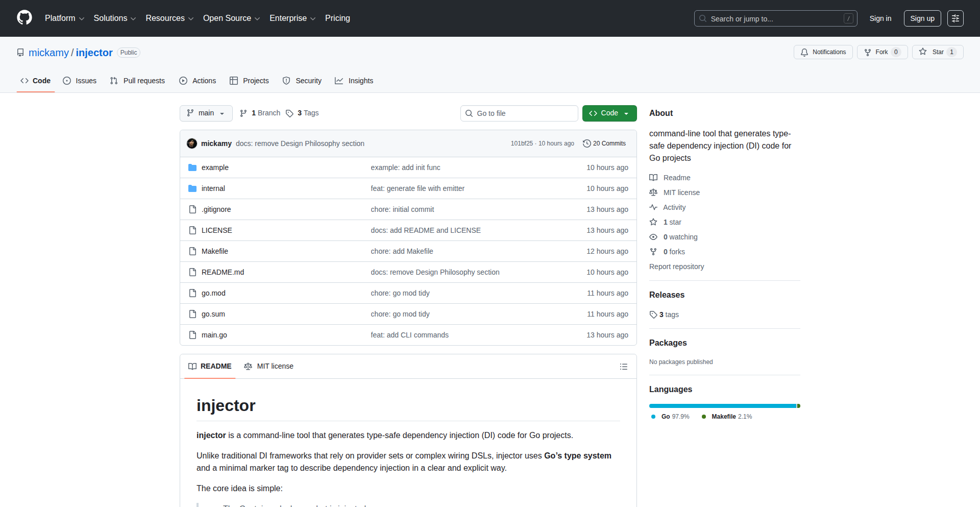980x507 pixels.
Task: Select the README tab
Action: 210,367
